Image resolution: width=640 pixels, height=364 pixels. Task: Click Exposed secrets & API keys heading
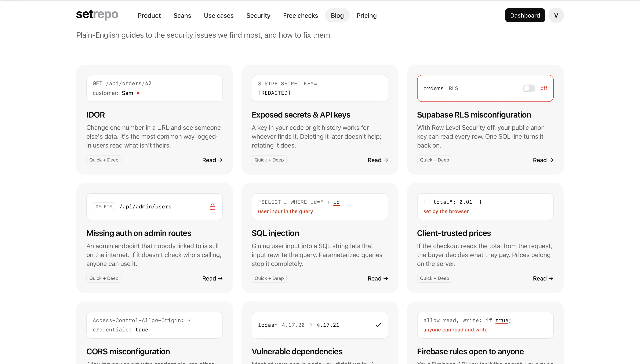301,115
